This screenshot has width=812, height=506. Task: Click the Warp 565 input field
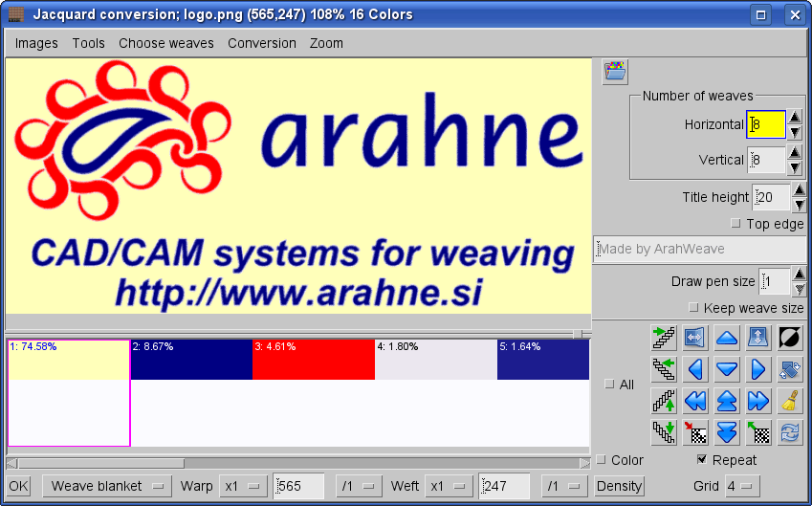(x=298, y=486)
